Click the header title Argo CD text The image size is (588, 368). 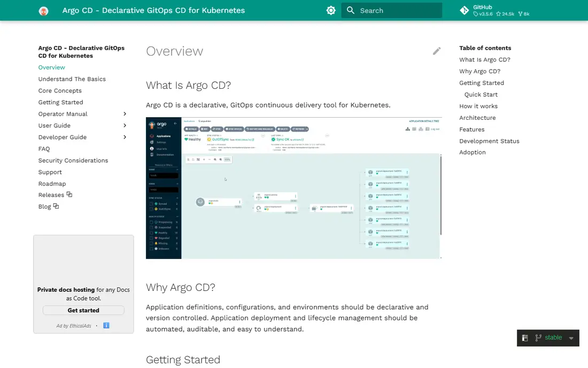click(x=153, y=11)
